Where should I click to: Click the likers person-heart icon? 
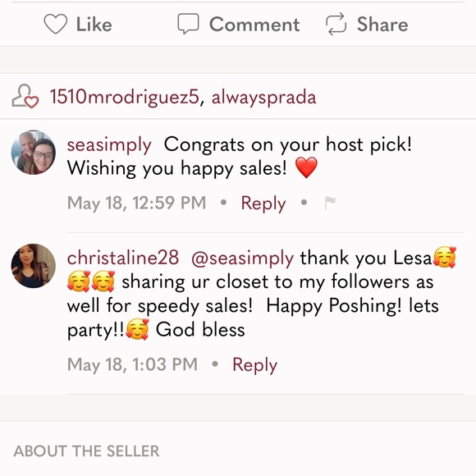click(x=25, y=96)
